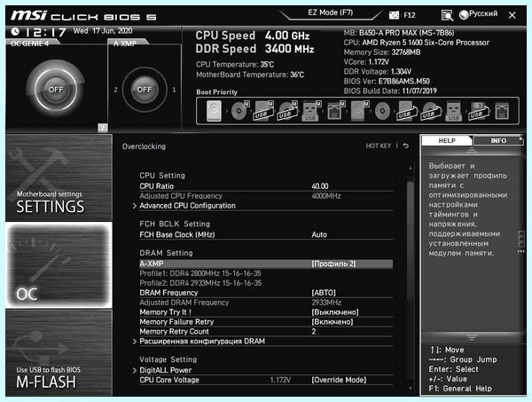Click the DDR Speed 3400 MHz readout

pos(254,49)
